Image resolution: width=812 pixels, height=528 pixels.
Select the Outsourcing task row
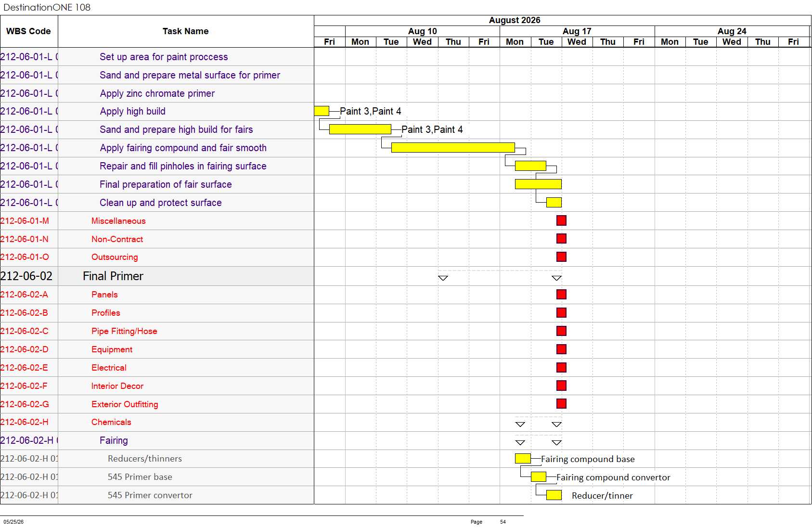(115, 257)
